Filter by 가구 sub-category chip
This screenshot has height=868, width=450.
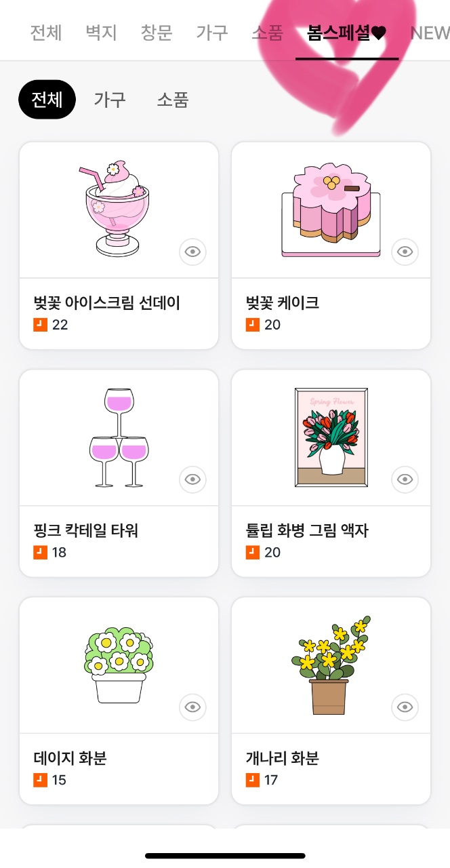click(x=110, y=100)
